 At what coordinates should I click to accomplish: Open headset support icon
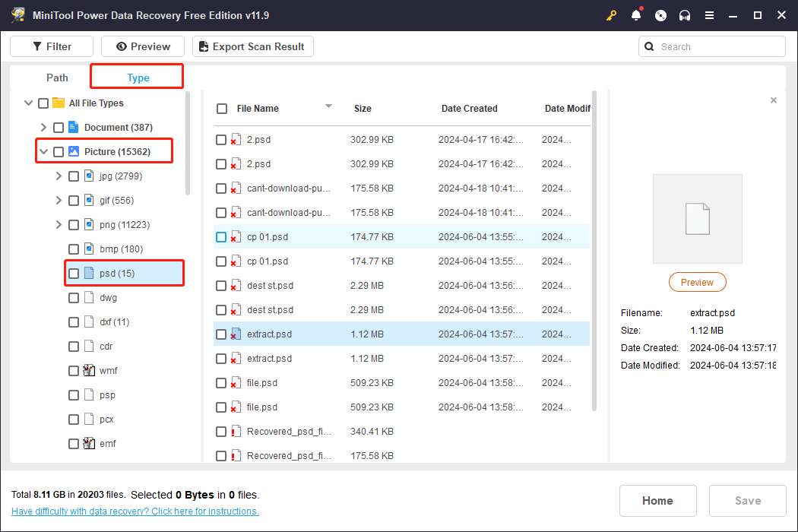(685, 15)
